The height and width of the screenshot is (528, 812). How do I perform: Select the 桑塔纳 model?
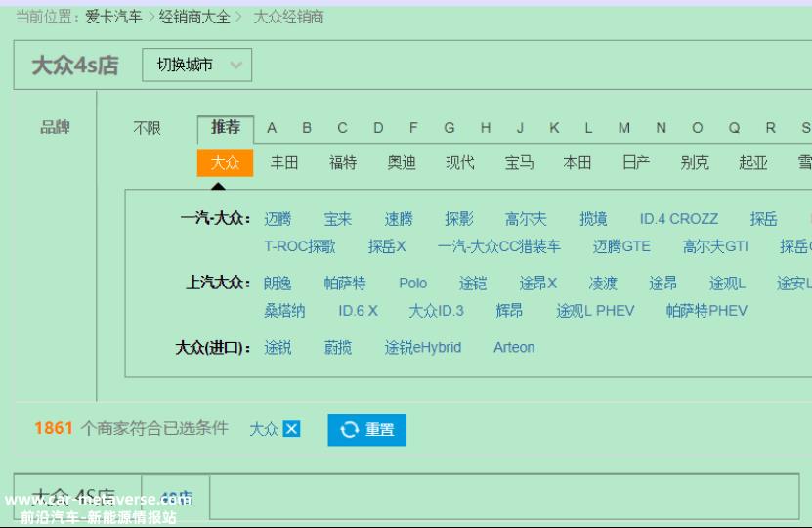point(284,310)
